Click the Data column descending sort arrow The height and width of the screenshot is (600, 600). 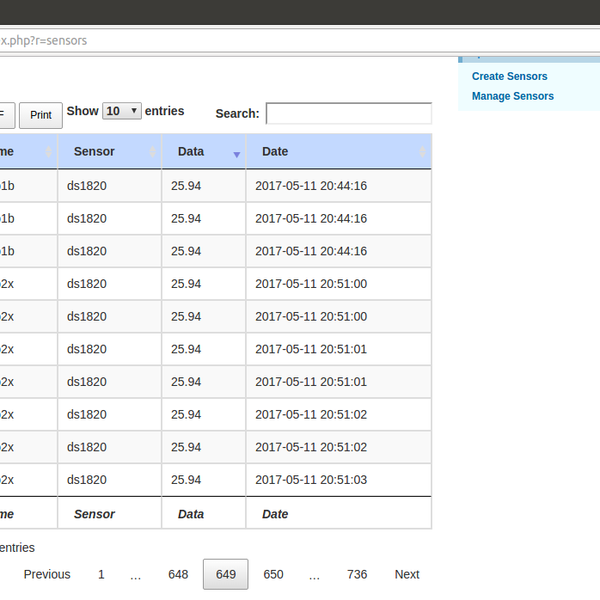tap(237, 154)
